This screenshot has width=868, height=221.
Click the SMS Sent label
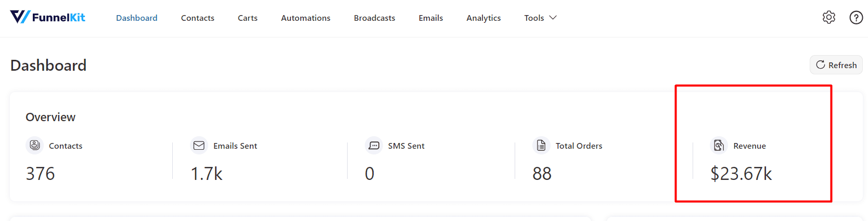pos(406,146)
